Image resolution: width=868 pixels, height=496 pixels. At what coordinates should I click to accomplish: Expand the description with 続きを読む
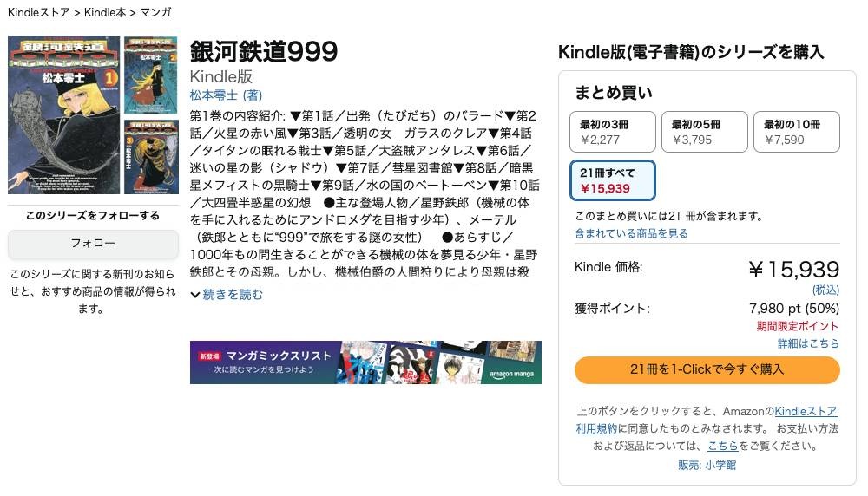233,295
